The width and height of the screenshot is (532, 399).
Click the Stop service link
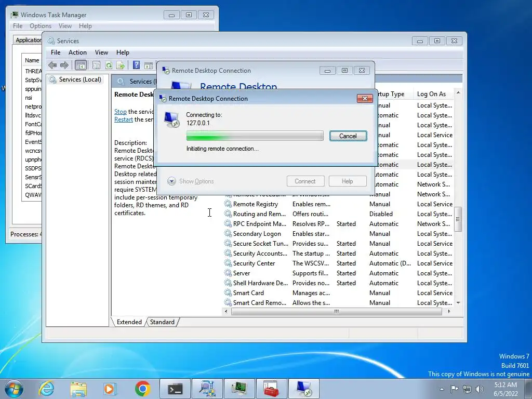[x=121, y=112]
